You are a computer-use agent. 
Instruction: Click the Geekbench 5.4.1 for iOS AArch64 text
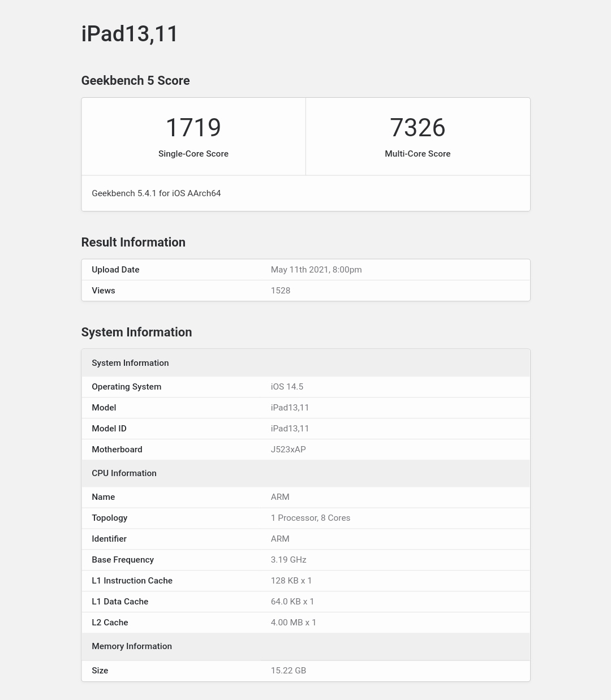[x=156, y=193]
